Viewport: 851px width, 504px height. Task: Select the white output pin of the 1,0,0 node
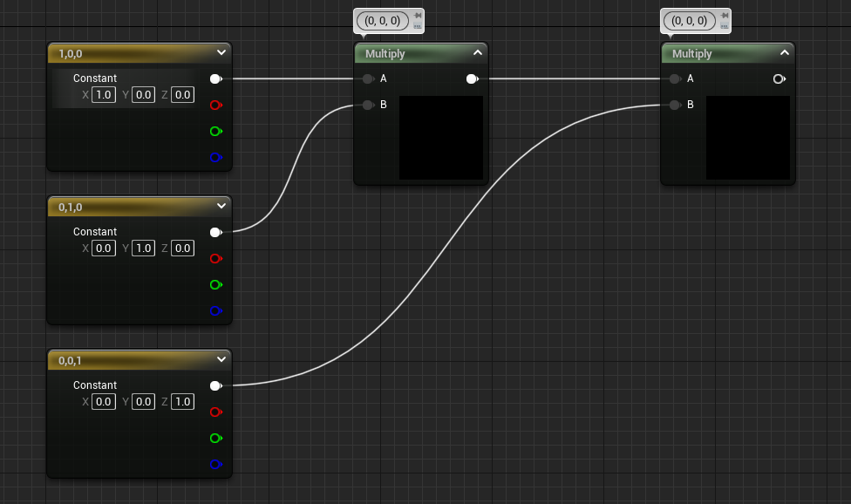pyautogui.click(x=215, y=78)
